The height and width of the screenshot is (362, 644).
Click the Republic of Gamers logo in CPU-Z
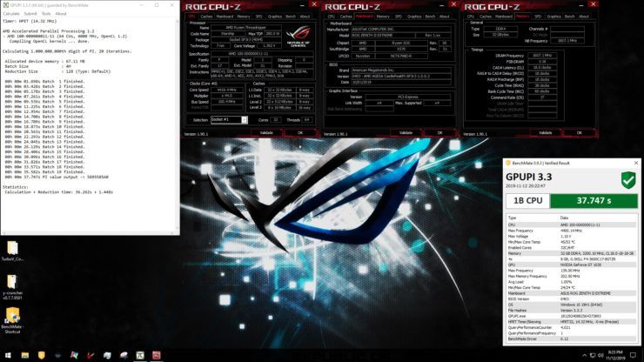click(299, 37)
